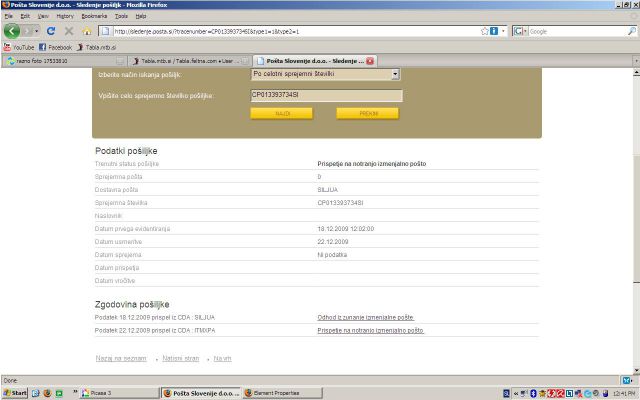
Task: Click the 'Podatki pošiljke' heading
Action: pyautogui.click(x=126, y=151)
